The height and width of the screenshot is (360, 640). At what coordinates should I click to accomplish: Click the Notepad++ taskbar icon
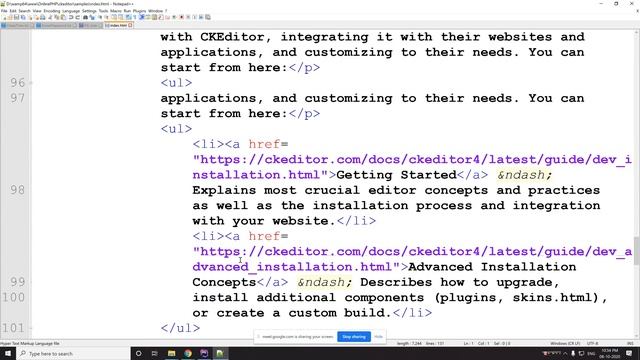click(x=220, y=353)
